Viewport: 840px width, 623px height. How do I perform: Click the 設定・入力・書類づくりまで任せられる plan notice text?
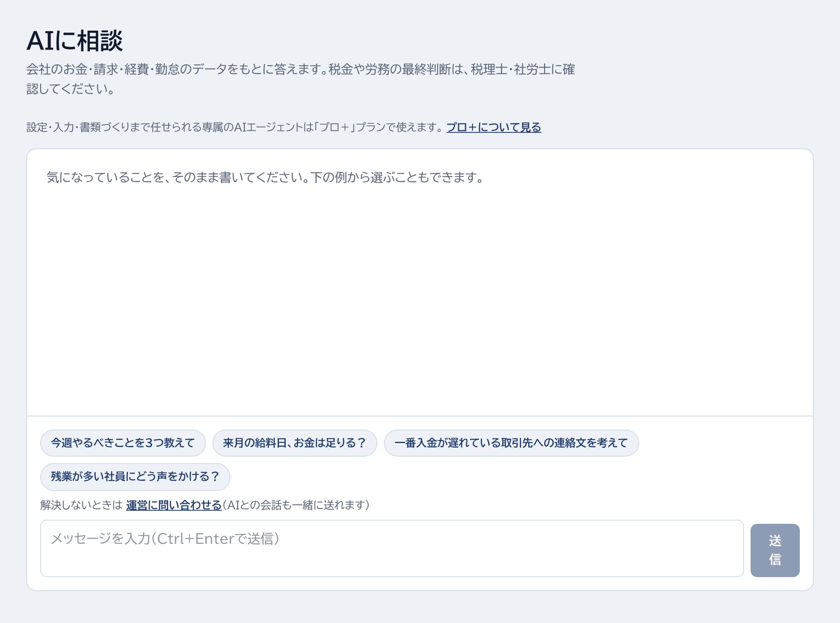pyautogui.click(x=234, y=127)
